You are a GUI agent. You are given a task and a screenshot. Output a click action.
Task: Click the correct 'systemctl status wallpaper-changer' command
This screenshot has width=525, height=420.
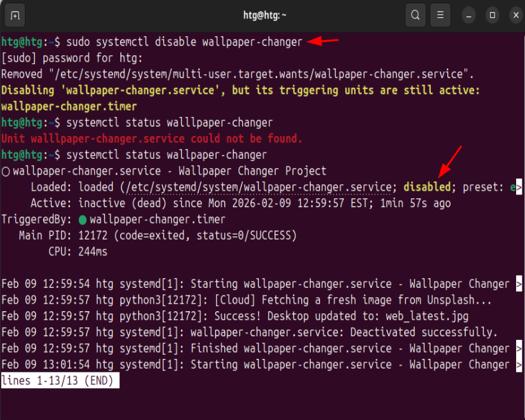(167, 154)
